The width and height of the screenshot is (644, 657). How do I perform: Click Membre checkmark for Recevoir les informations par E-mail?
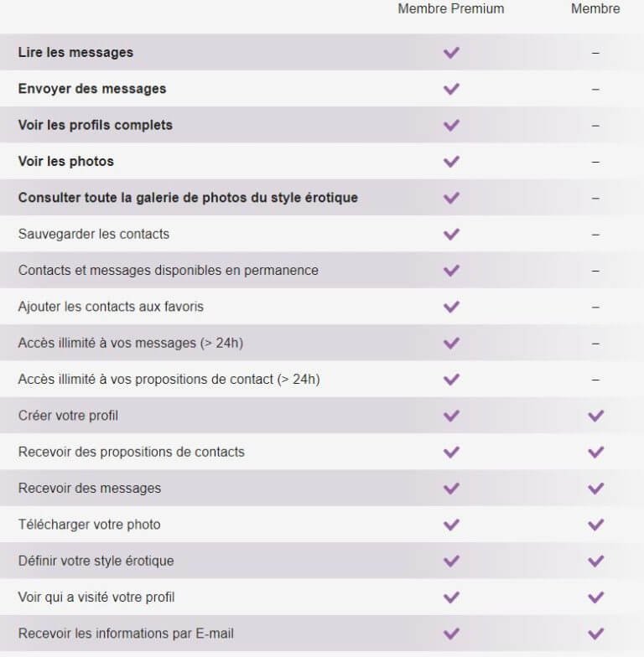pos(595,634)
